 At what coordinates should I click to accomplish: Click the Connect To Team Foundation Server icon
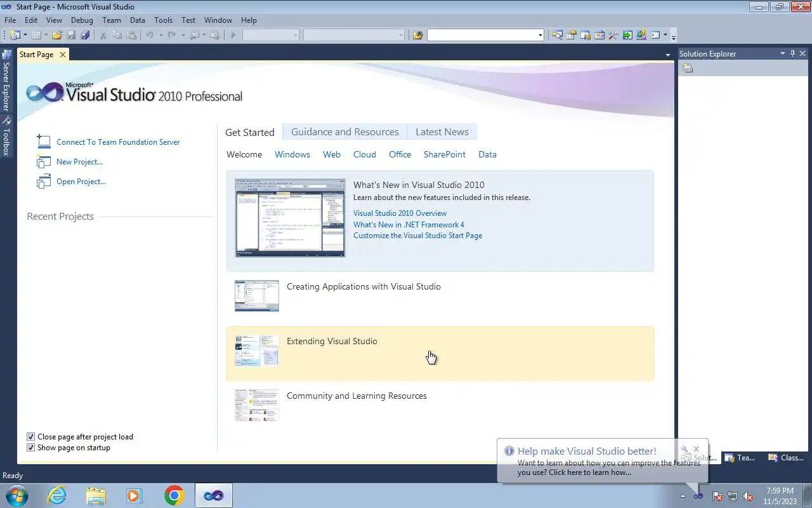click(x=44, y=141)
